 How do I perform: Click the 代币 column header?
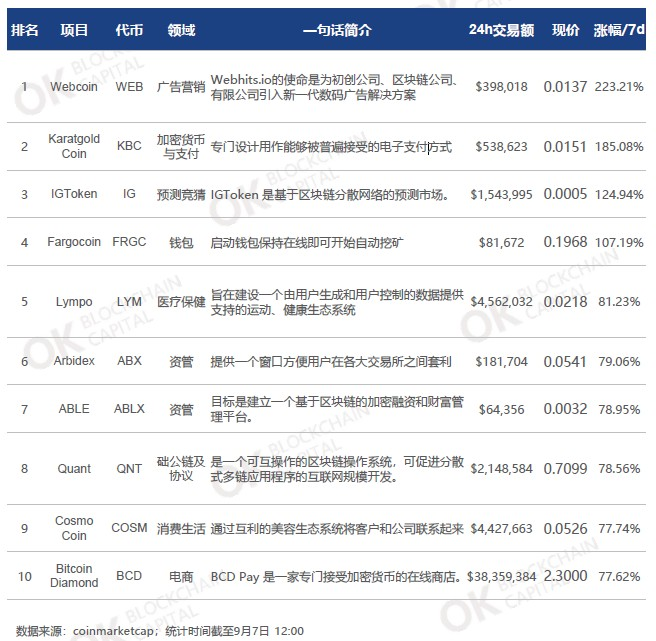click(129, 30)
